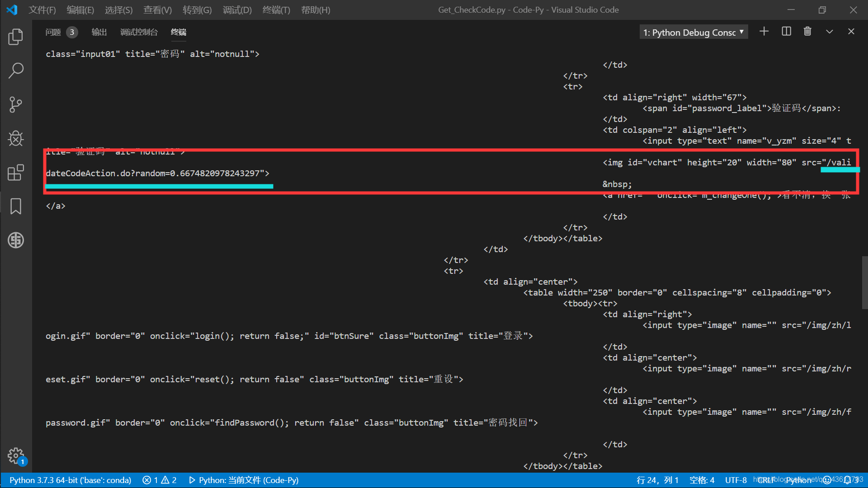868x488 pixels.
Task: Select the 终端 panel tab
Action: click(x=179, y=32)
